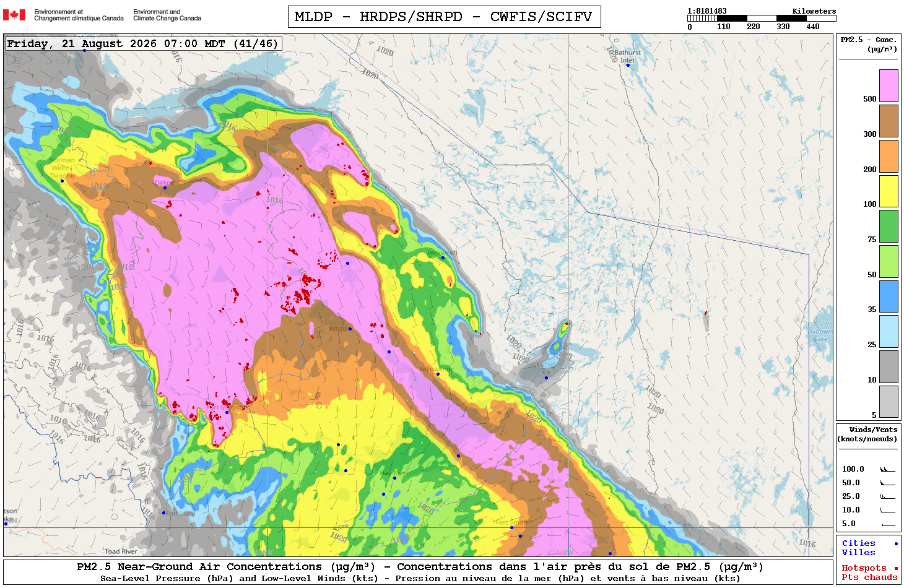Click the blue Cities legend dot
This screenshot has width=904, height=588.
(896, 543)
